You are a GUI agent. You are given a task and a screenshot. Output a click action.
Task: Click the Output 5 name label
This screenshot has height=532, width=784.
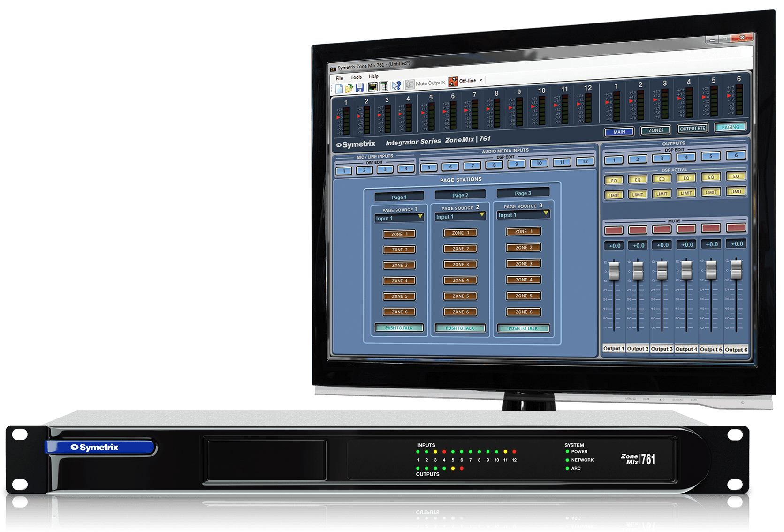pos(711,349)
